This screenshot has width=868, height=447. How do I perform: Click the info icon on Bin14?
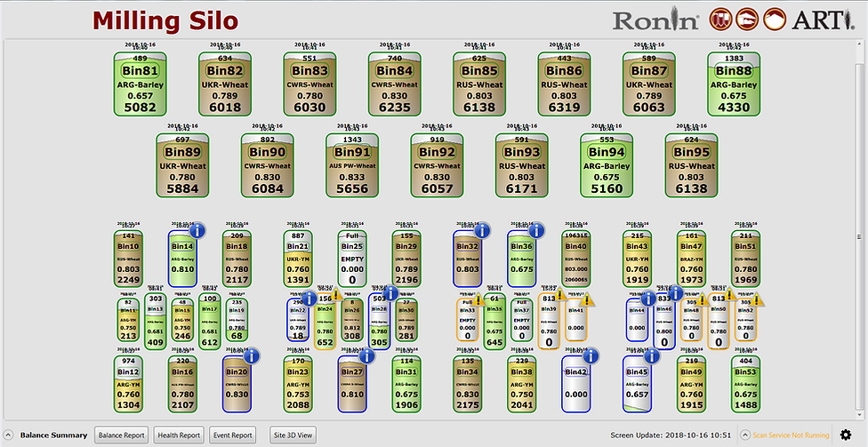pos(197,230)
